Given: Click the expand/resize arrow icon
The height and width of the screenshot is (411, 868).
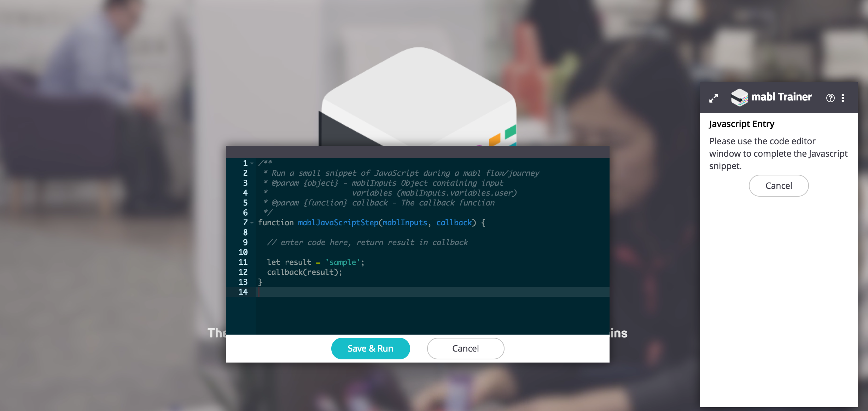Looking at the screenshot, I should point(713,98).
